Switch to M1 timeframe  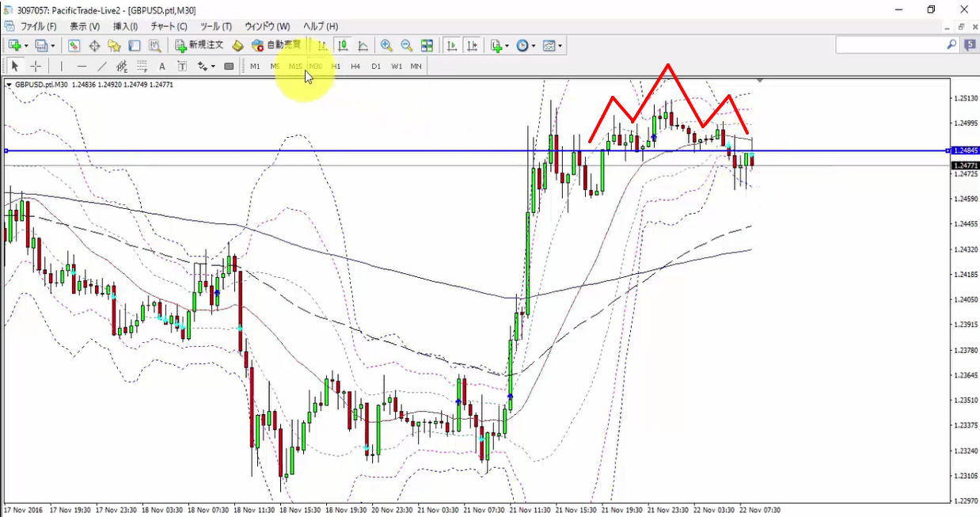point(255,67)
